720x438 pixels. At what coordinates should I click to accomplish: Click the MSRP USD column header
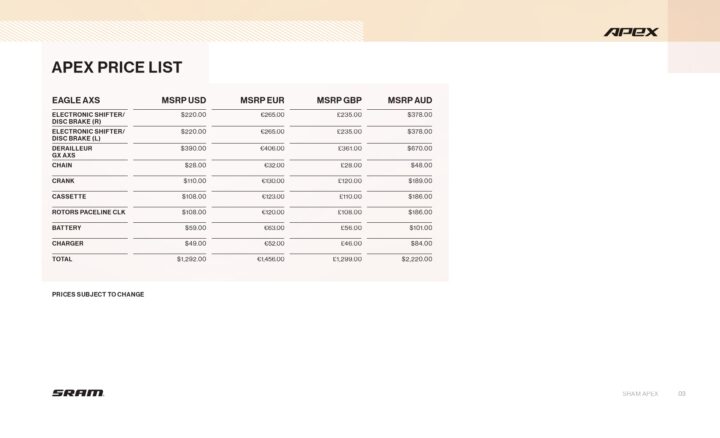(184, 101)
